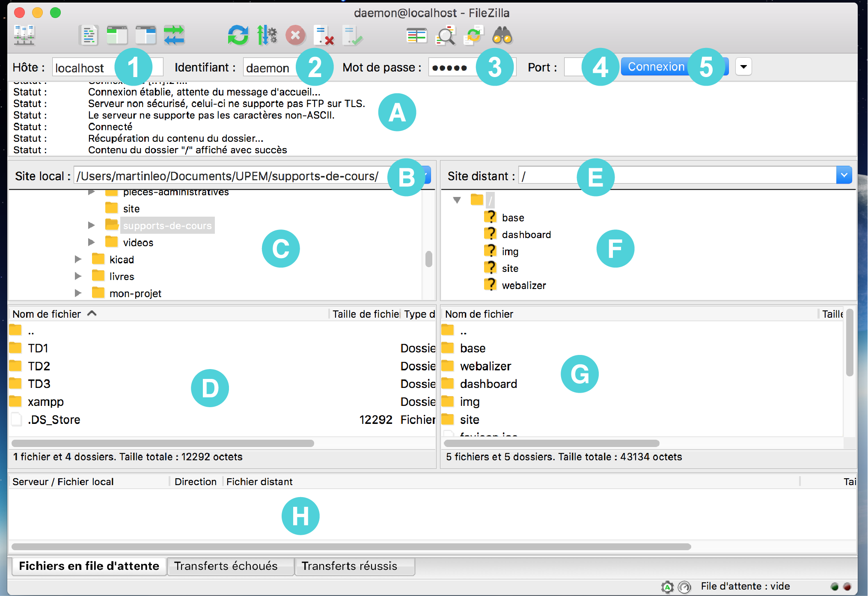Cancel the current operation

pyautogui.click(x=296, y=35)
